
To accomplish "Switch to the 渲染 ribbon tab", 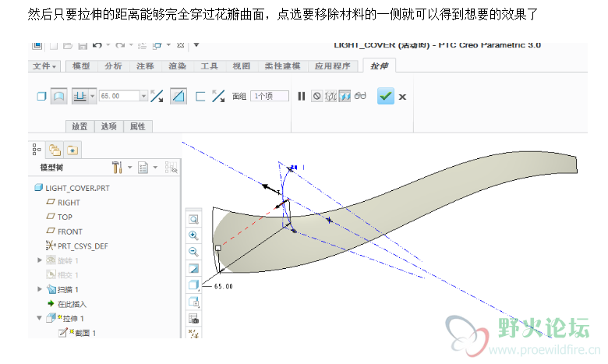I will (x=177, y=66).
